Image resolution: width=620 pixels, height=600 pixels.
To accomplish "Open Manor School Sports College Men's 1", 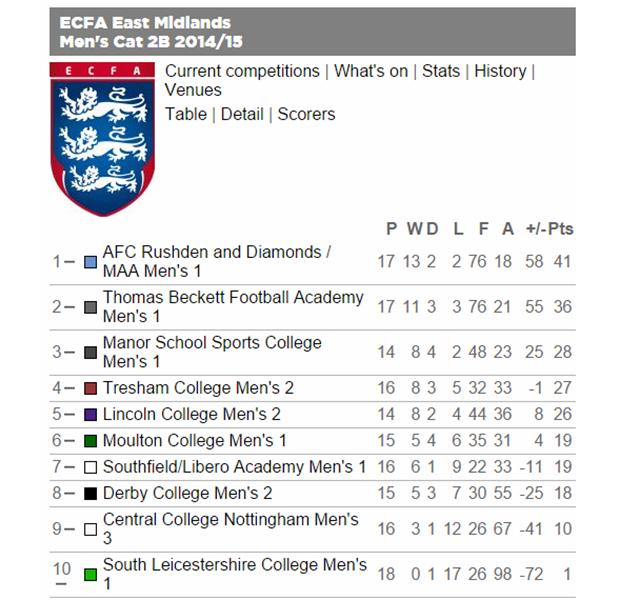I will [x=212, y=352].
